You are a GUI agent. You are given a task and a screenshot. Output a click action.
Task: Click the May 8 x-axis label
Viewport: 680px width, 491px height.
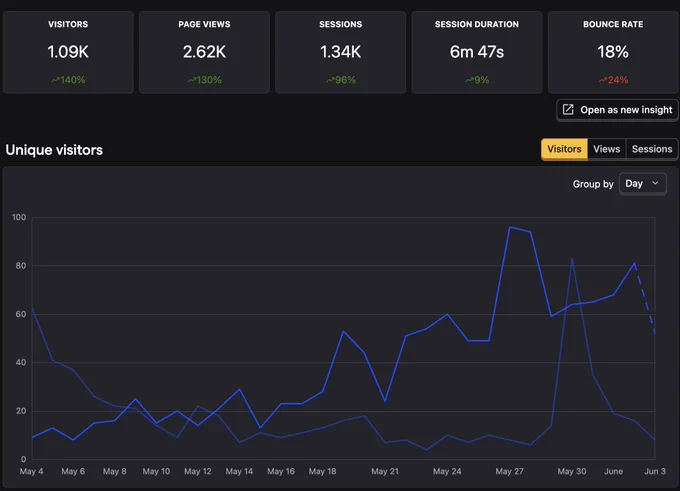tap(114, 471)
